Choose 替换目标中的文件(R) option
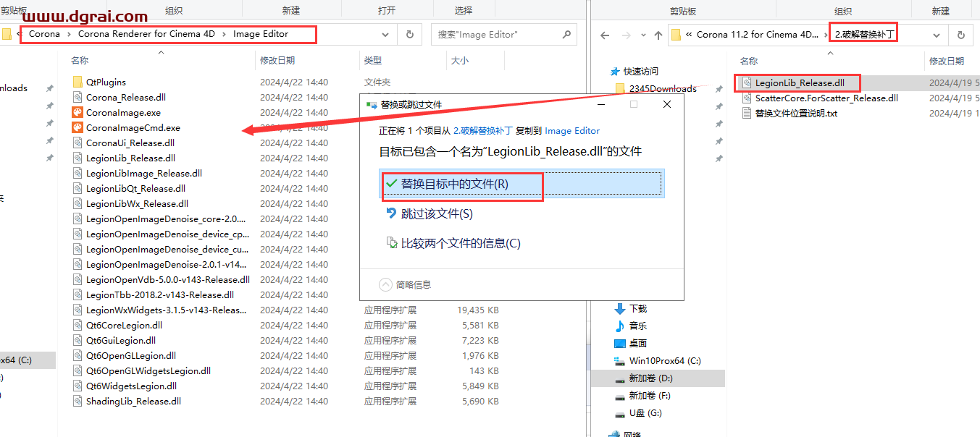Screen dimensions: 980x437 [x=454, y=184]
